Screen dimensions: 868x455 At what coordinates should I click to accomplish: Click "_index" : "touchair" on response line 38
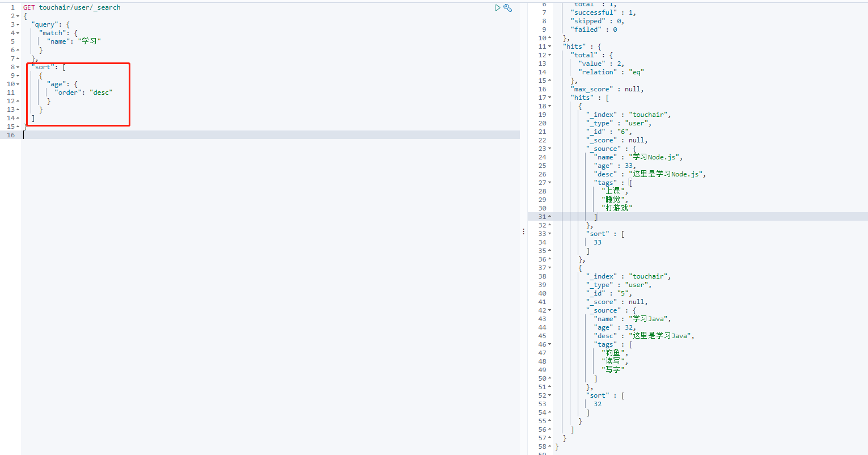629,276
